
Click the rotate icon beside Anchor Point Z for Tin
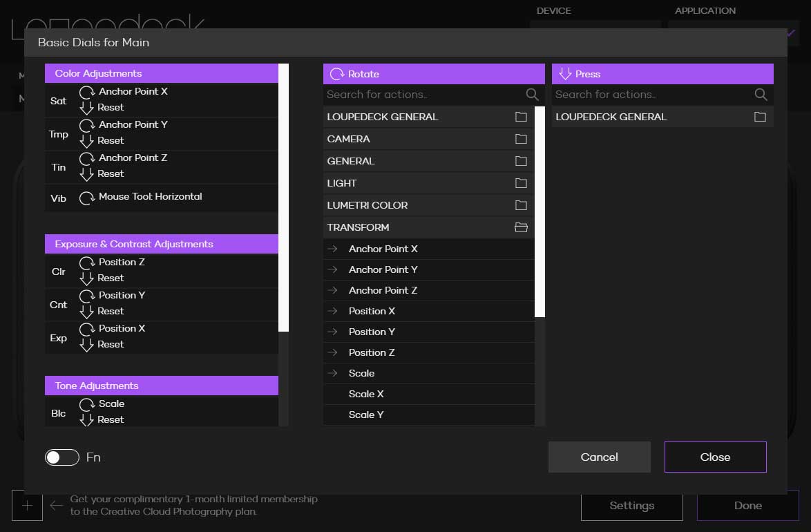(x=87, y=158)
